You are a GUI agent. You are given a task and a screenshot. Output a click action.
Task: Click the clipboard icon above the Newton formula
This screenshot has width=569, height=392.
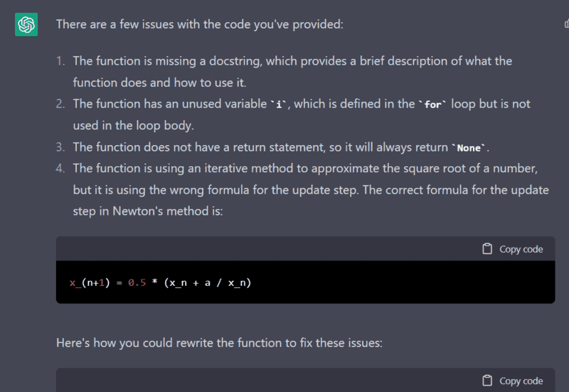pyautogui.click(x=487, y=249)
